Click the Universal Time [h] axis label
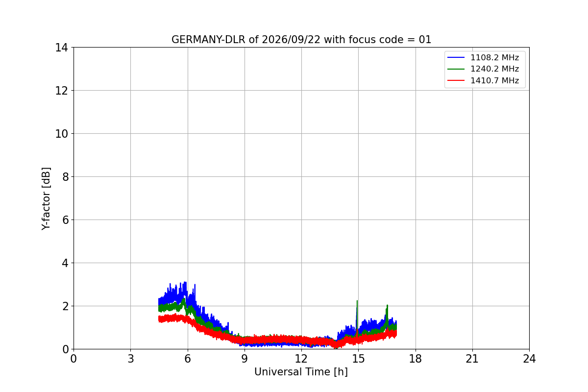The height and width of the screenshot is (392, 588). 301,372
